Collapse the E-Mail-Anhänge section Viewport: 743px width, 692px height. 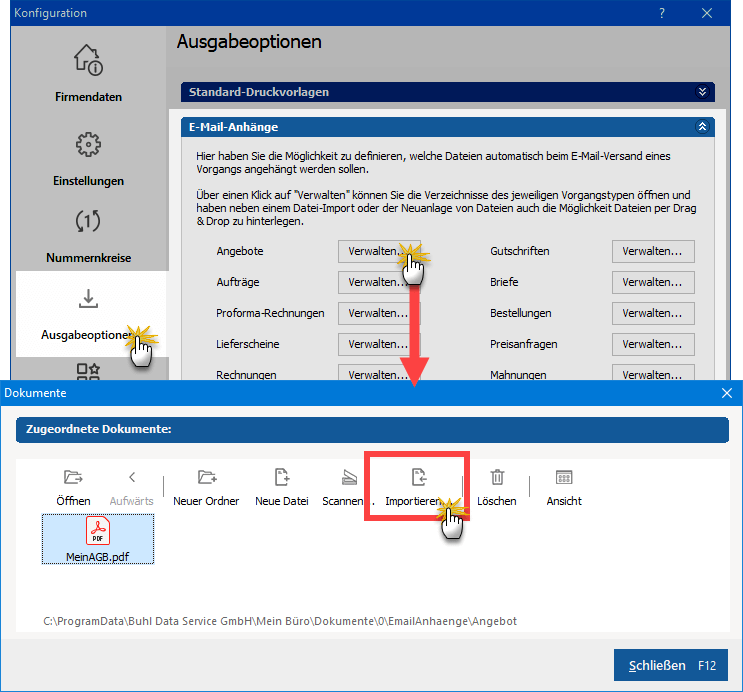[x=702, y=127]
